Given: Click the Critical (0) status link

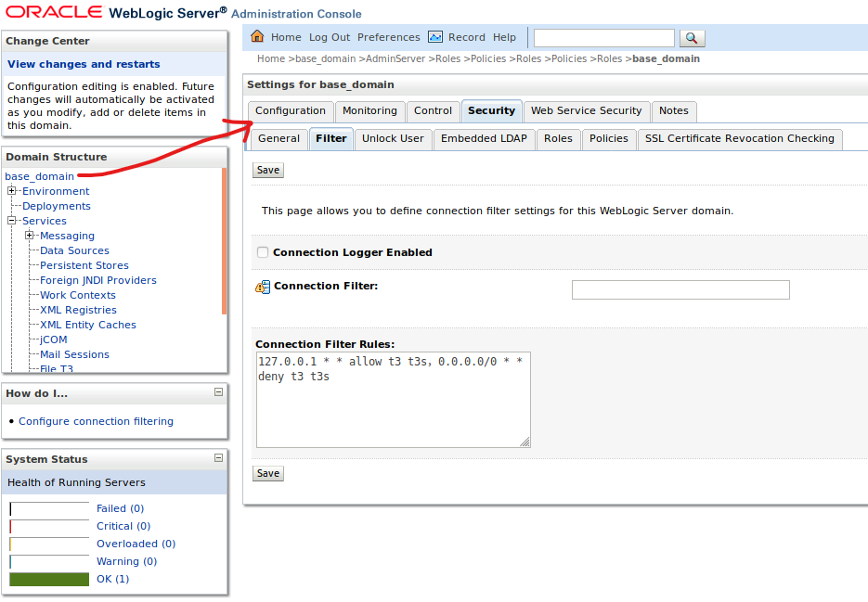Looking at the screenshot, I should coord(123,526).
